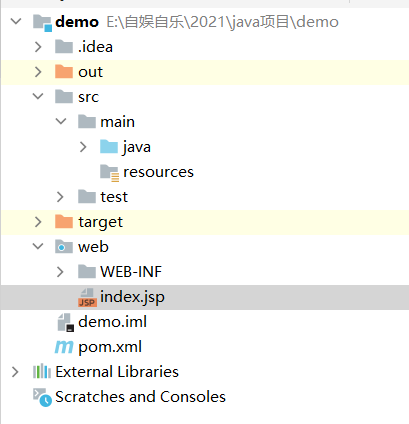This screenshot has width=409, height=424.
Task: Click the resources root folder icon
Action: pos(109,172)
